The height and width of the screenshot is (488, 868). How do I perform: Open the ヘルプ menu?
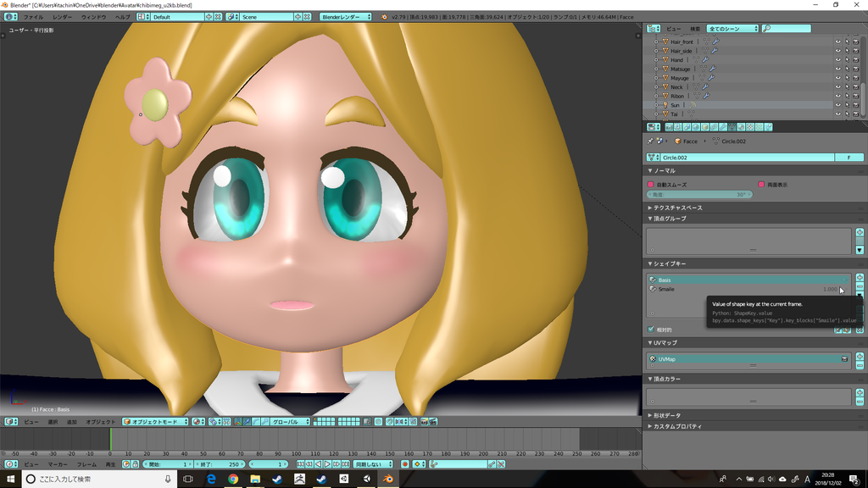(x=122, y=17)
